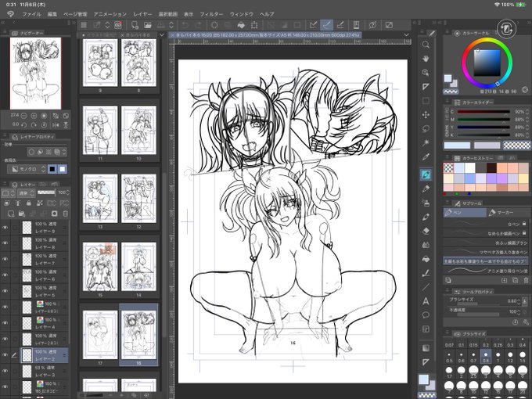Open the アニメーション menu
Viewport: 532px width, 399px height.
[110, 14]
